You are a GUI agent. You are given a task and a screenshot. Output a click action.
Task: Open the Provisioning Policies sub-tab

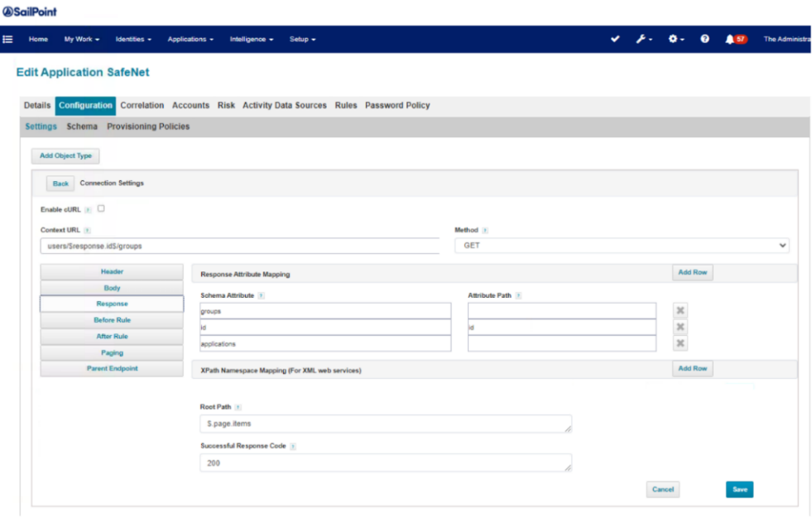pos(148,127)
